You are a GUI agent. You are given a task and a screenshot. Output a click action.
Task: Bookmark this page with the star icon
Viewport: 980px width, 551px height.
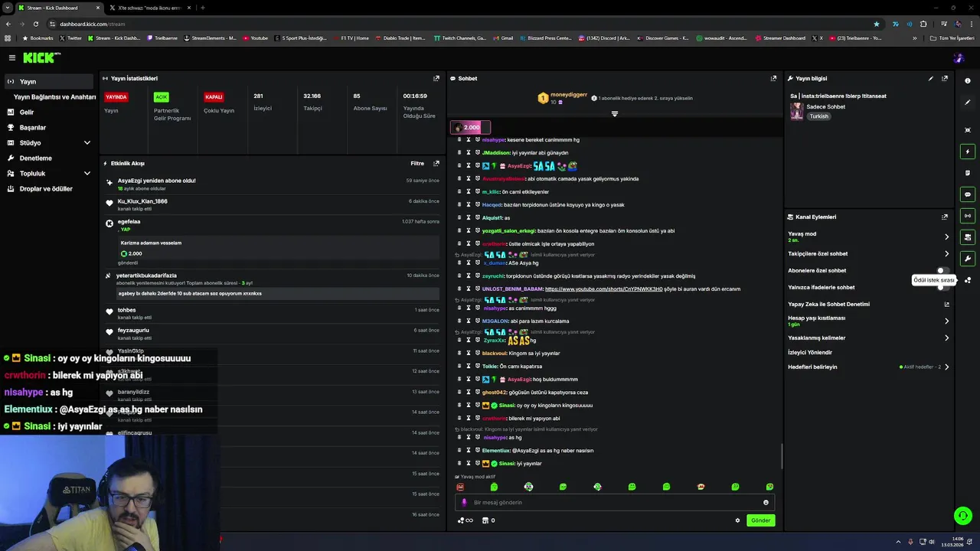pyautogui.click(x=877, y=24)
